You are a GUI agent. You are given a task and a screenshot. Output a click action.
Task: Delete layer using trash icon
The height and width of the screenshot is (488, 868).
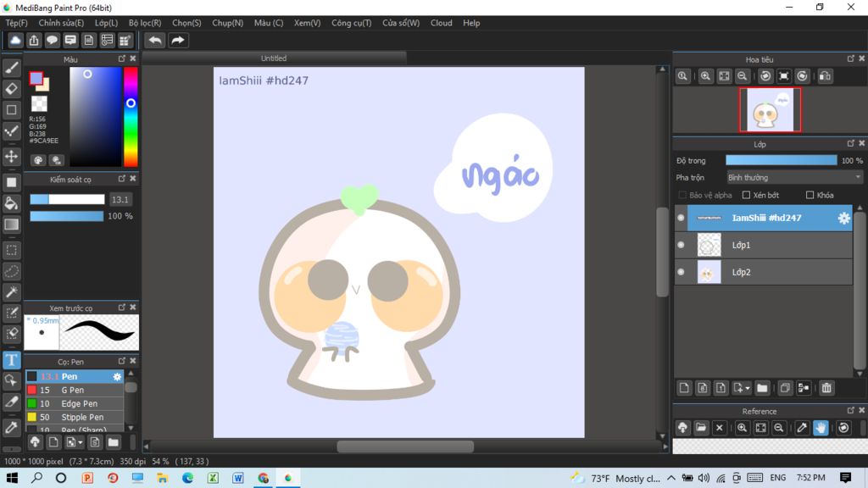pyautogui.click(x=826, y=388)
